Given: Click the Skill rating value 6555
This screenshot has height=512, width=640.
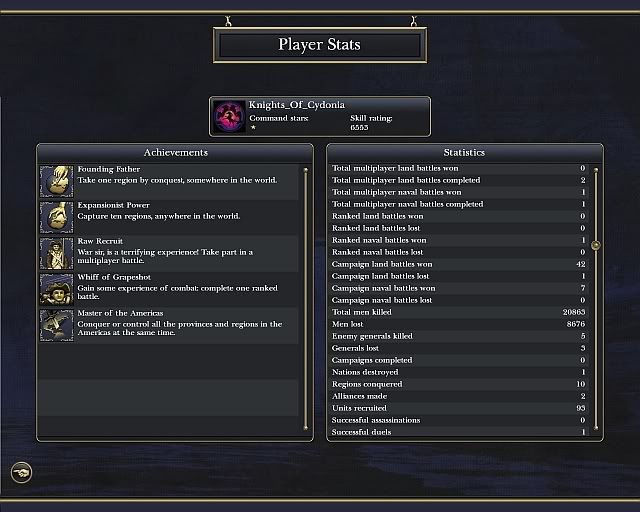Looking at the screenshot, I should (359, 129).
